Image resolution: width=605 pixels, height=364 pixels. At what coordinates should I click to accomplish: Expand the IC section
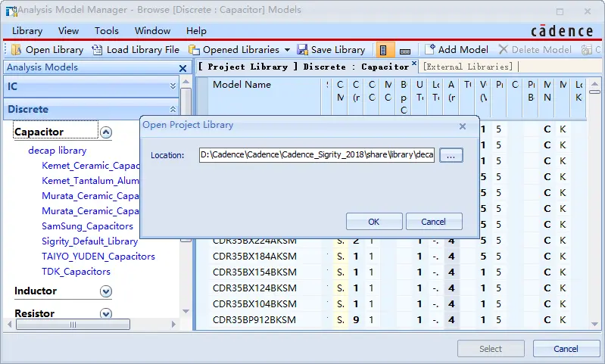pyautogui.click(x=173, y=86)
